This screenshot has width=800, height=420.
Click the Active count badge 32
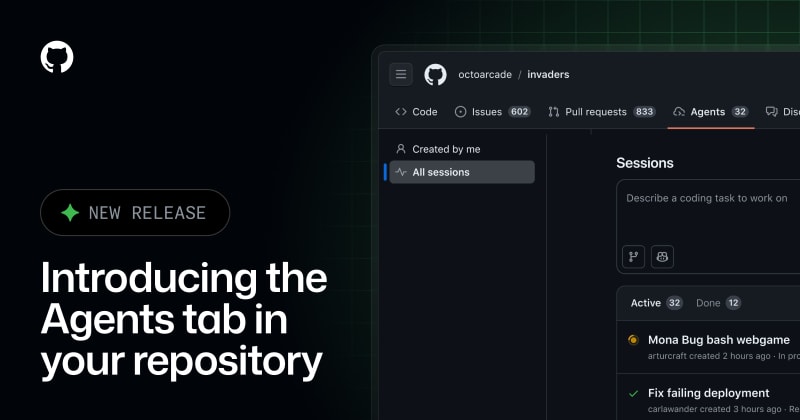[x=674, y=303]
